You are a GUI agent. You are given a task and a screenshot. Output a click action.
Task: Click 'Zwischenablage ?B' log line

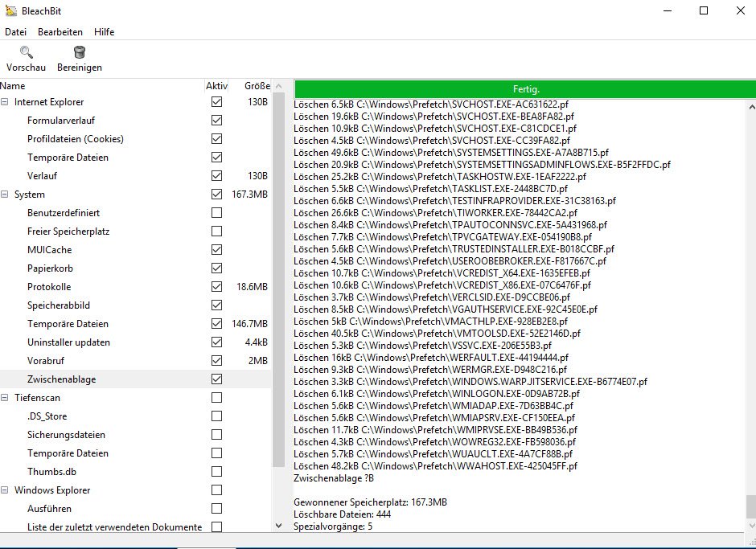tap(334, 478)
